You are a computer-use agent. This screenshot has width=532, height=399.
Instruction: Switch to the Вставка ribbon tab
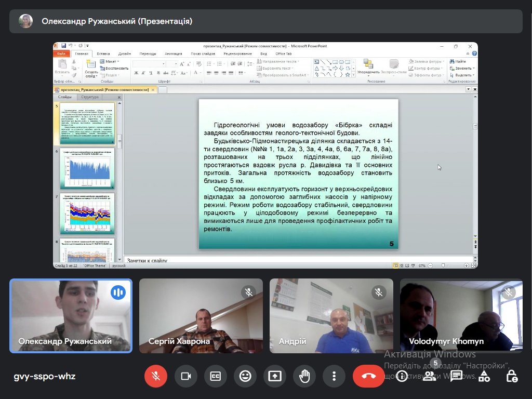coord(103,54)
